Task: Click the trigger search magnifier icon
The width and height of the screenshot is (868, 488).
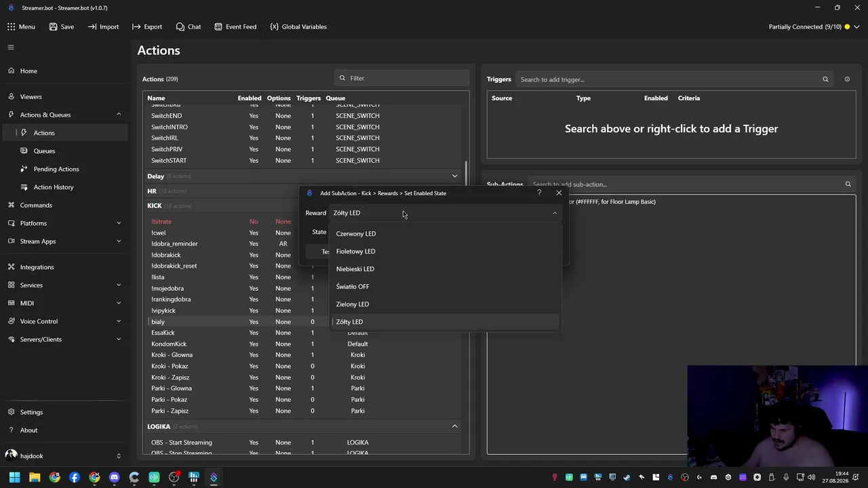Action: point(825,79)
